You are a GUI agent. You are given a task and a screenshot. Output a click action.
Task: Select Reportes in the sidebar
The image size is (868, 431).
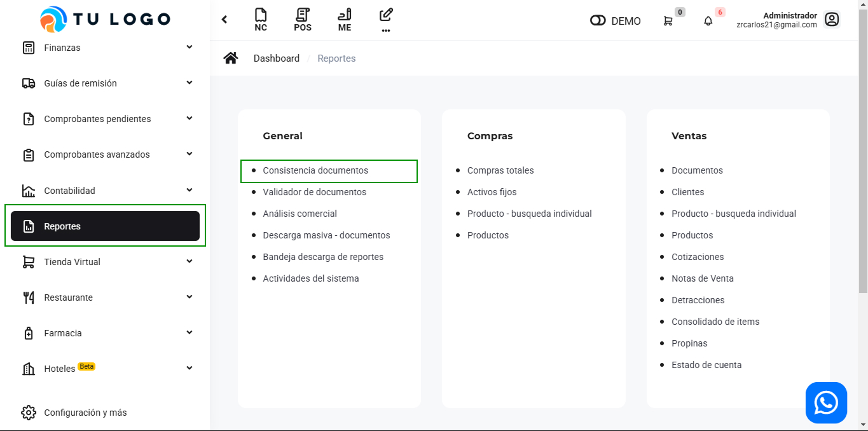(105, 226)
